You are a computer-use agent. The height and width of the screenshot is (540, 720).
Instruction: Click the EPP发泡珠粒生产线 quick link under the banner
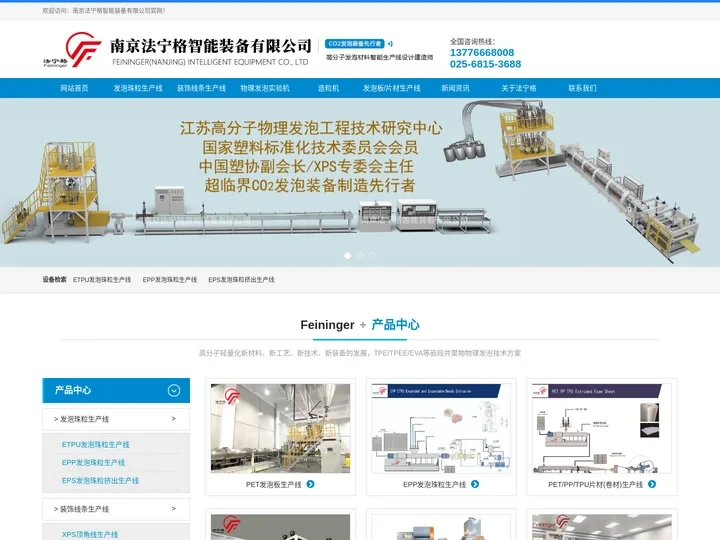pos(170,280)
